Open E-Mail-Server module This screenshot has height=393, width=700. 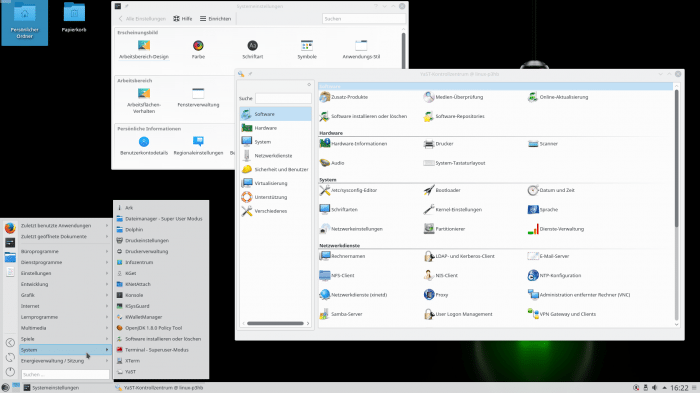tap(548, 256)
